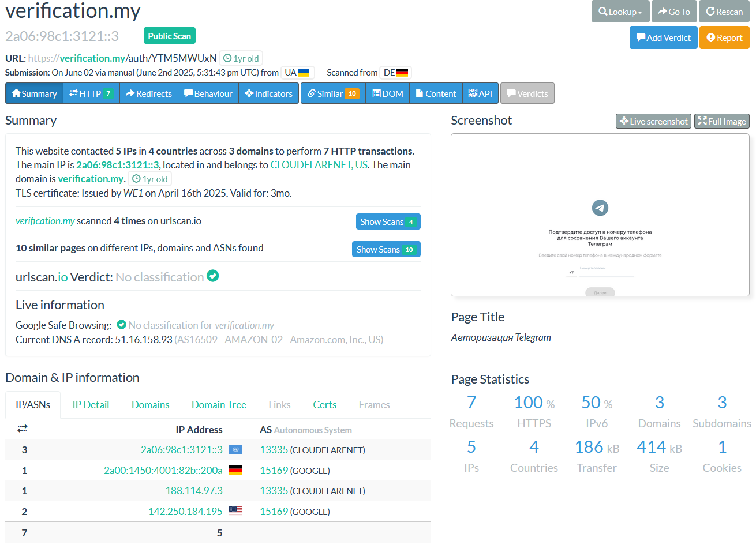Click the orange Report button

tap(724, 37)
